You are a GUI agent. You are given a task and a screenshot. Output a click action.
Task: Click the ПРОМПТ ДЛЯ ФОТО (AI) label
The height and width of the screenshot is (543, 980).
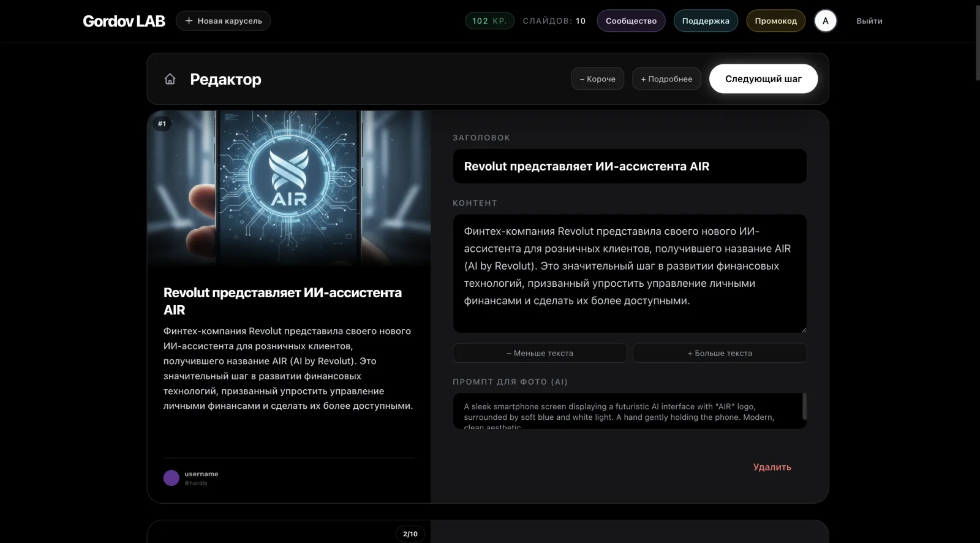[x=510, y=381]
